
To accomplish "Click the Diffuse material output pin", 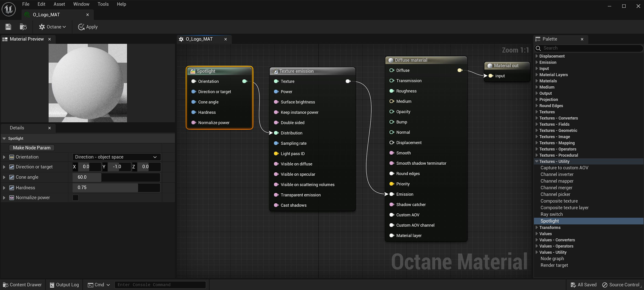I will (460, 70).
